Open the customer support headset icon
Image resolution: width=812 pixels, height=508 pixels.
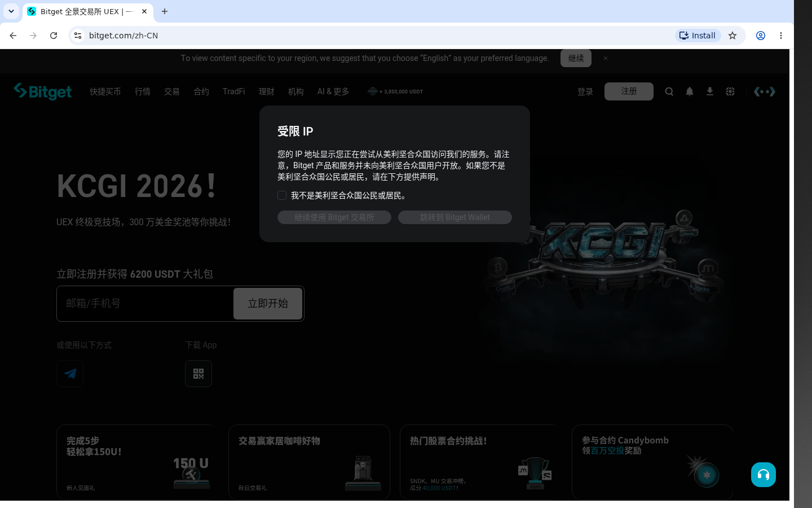tap(764, 475)
